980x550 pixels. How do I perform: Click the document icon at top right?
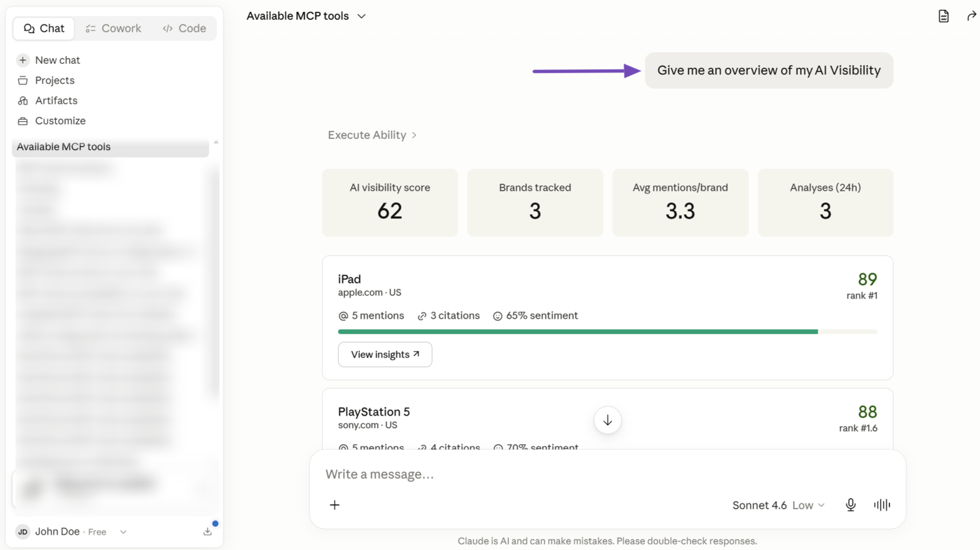click(x=944, y=16)
